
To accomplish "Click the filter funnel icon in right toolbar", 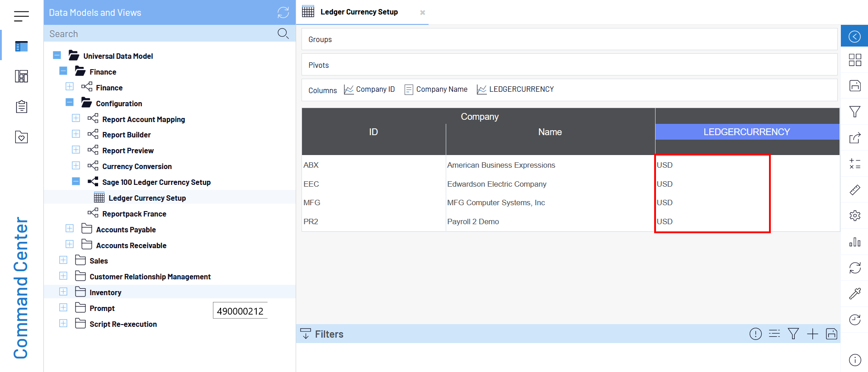I will [x=854, y=112].
